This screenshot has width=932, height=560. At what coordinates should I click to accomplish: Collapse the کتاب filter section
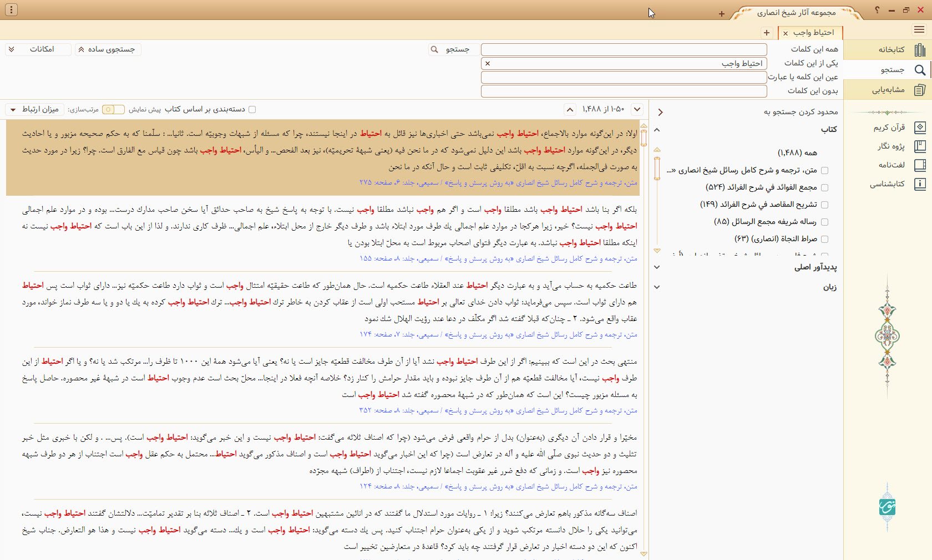tap(657, 130)
